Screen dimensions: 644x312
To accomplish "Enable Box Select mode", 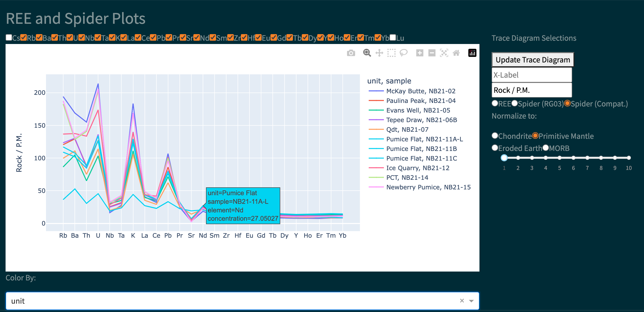I will tap(392, 53).
